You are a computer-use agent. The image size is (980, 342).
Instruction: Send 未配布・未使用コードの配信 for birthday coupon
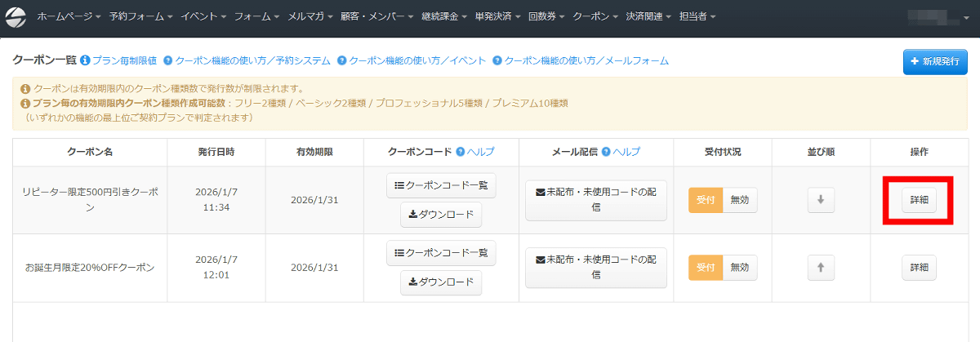click(x=596, y=268)
